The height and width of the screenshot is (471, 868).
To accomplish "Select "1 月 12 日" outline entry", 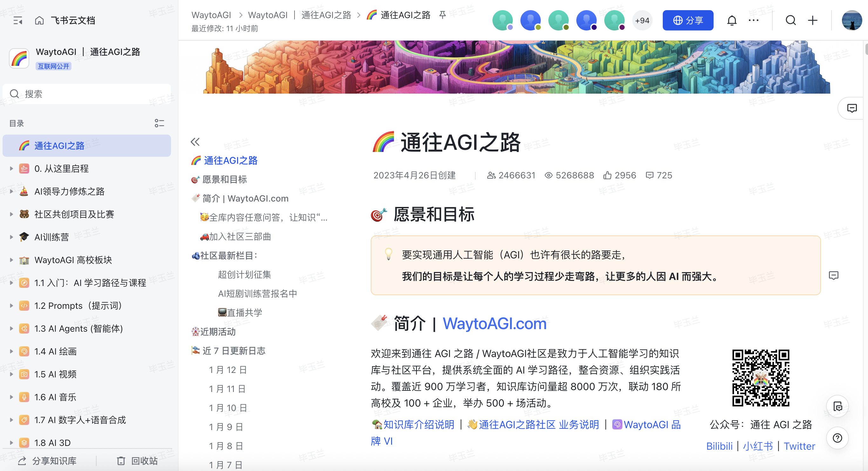I will click(228, 370).
